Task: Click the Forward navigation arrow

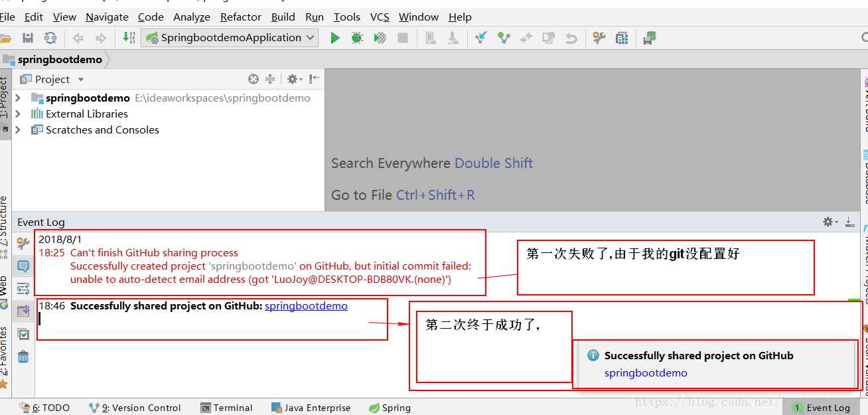Action: (100, 38)
